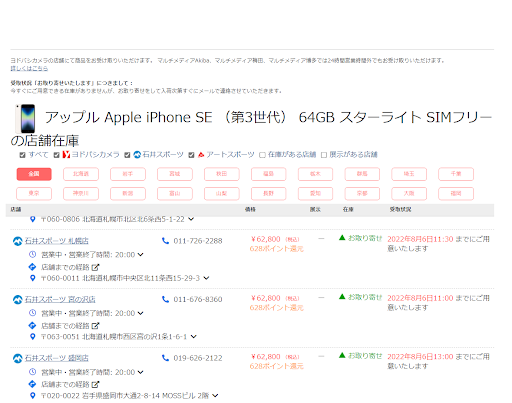512x403 pixels.
Task: Click route diamond icon for 盛岡店
Action: coord(32,384)
